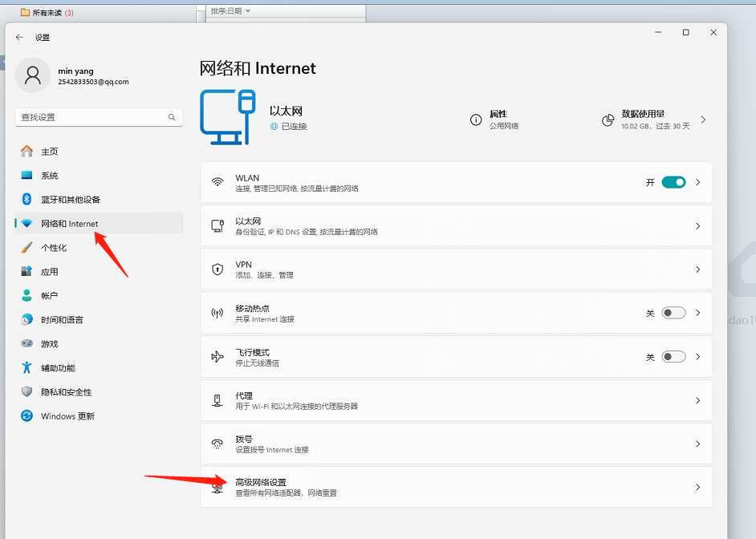
Task: Click the back arrow in Settings
Action: 19,38
